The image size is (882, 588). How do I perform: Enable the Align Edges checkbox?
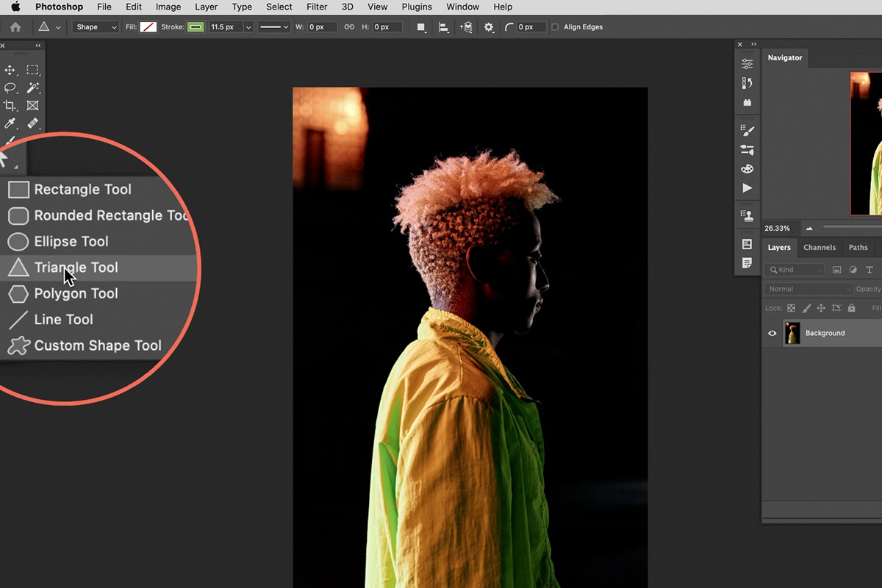[555, 27]
